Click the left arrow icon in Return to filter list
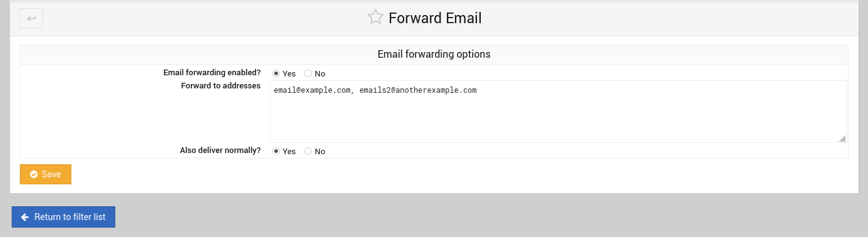This screenshot has width=868, height=237. 25,217
